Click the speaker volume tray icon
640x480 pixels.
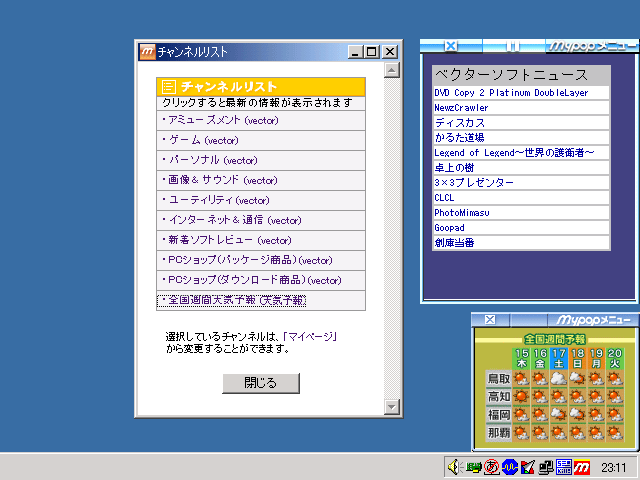pyautogui.click(x=455, y=467)
